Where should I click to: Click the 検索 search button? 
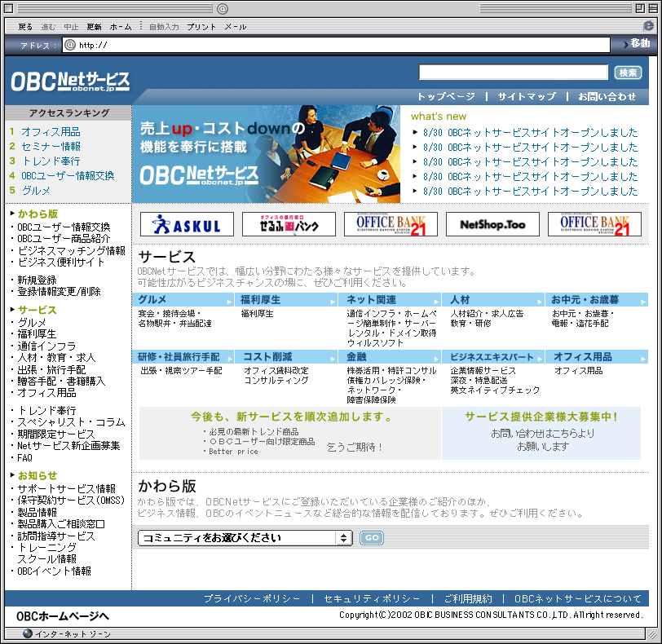628,73
